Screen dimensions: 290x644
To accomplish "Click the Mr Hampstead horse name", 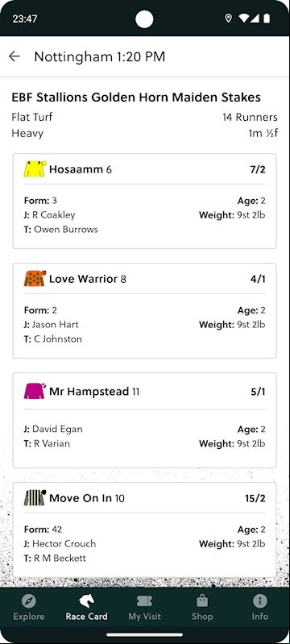I will 89,392.
